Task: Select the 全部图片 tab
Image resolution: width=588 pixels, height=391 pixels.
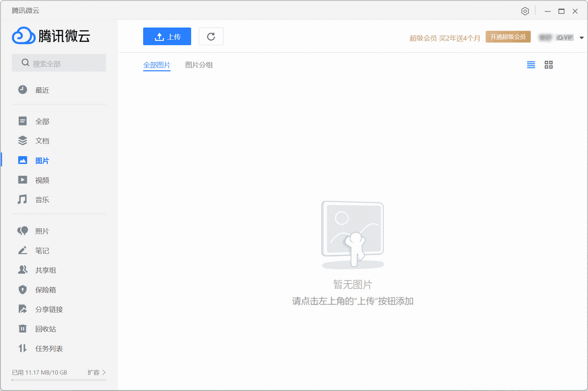Action: [x=157, y=65]
